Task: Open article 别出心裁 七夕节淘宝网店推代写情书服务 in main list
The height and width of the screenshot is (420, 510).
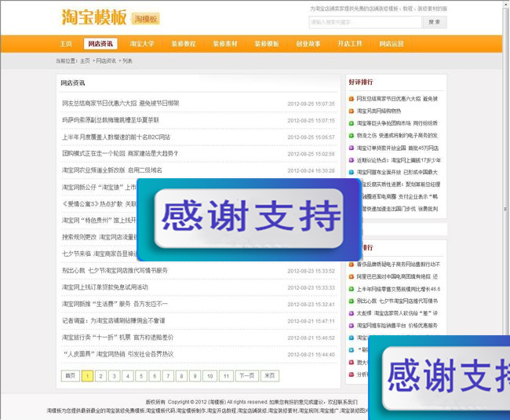Action: pyautogui.click(x=115, y=270)
